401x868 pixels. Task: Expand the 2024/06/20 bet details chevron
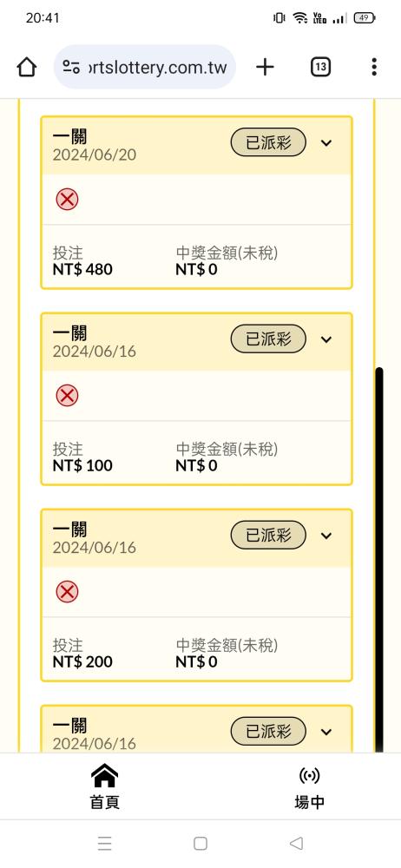point(326,143)
